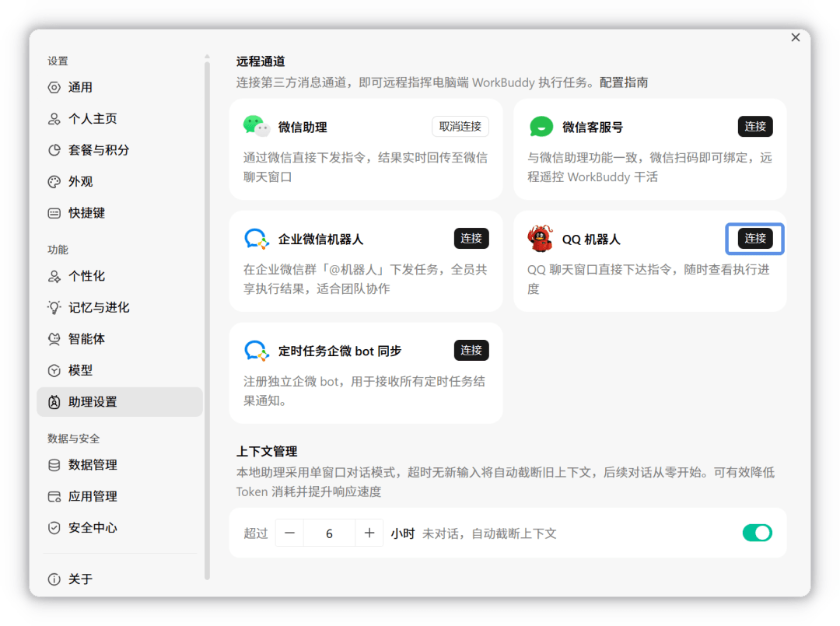840x626 pixels.
Task: Click the 个人主页 person icon
Action: coord(54,119)
